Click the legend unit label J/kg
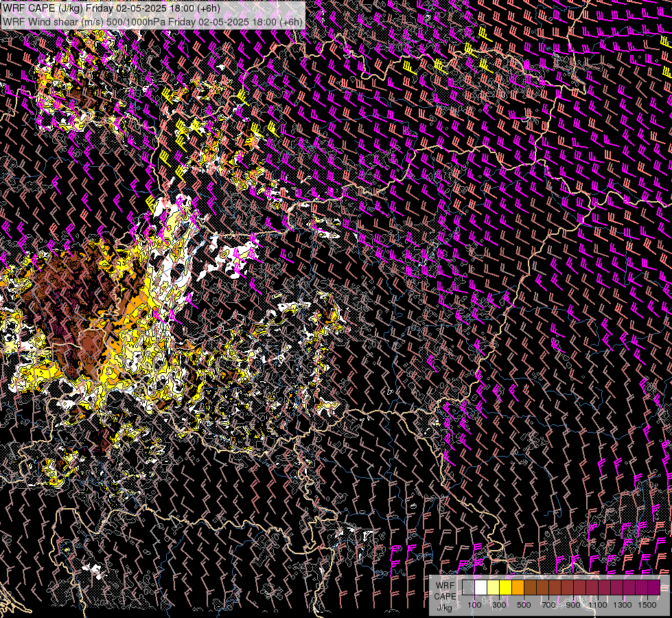This screenshot has width=672, height=618. click(444, 608)
